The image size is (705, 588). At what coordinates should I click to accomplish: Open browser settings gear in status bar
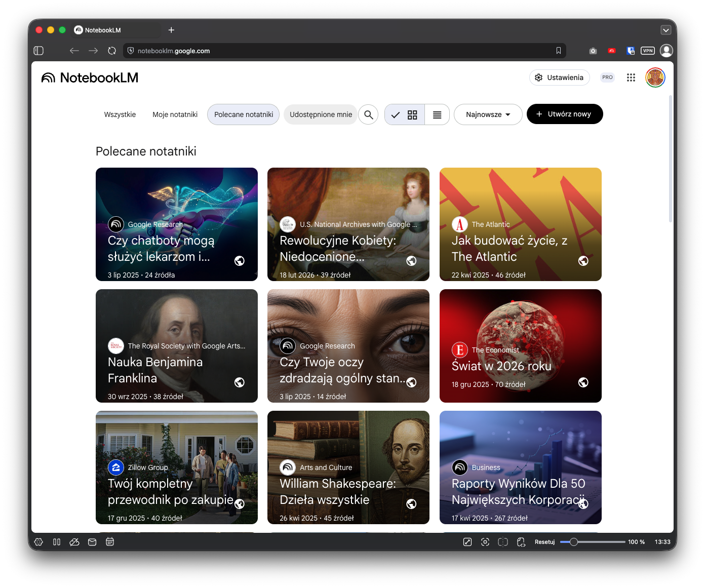click(38, 542)
